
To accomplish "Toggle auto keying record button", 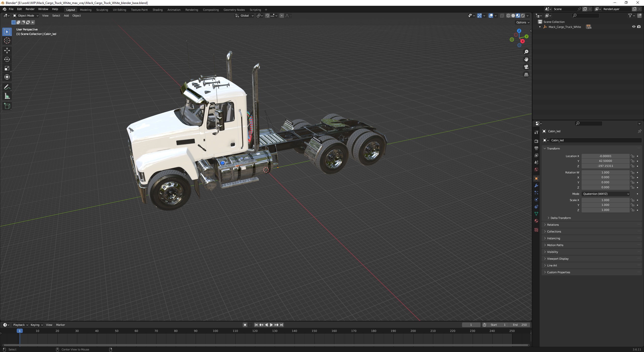I will click(x=245, y=325).
